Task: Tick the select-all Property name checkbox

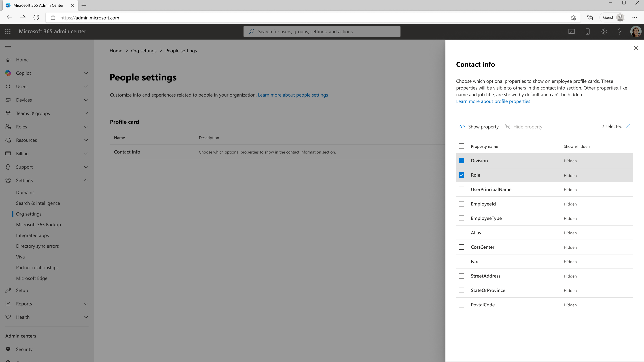Action: coord(462,146)
